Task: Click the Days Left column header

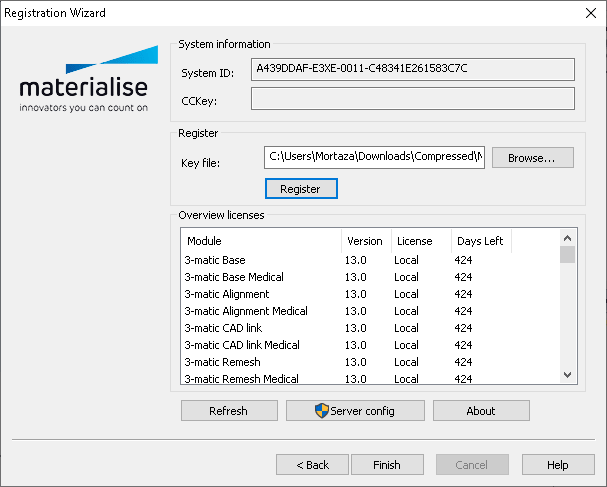Action: pos(481,241)
